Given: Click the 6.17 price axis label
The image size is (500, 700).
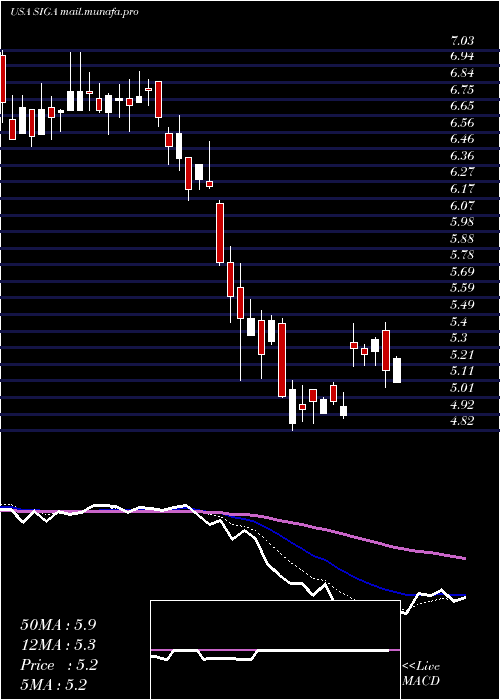Looking at the screenshot, I should tap(462, 189).
